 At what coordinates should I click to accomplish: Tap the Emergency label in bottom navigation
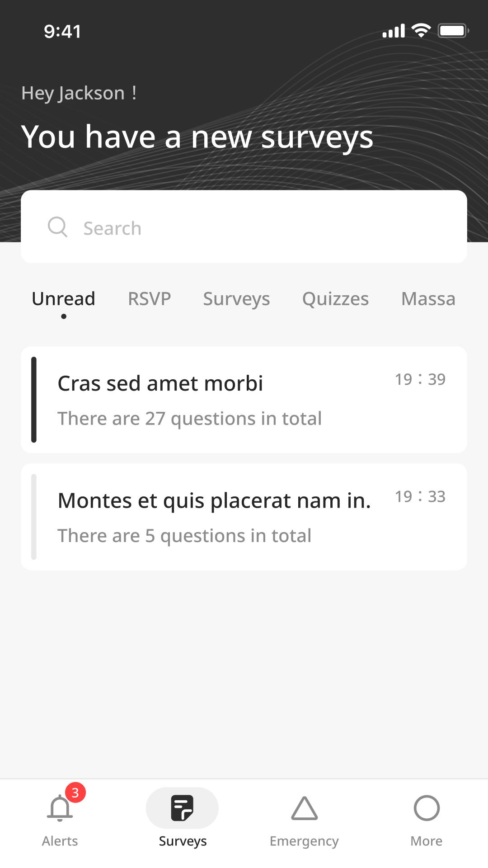click(x=304, y=841)
